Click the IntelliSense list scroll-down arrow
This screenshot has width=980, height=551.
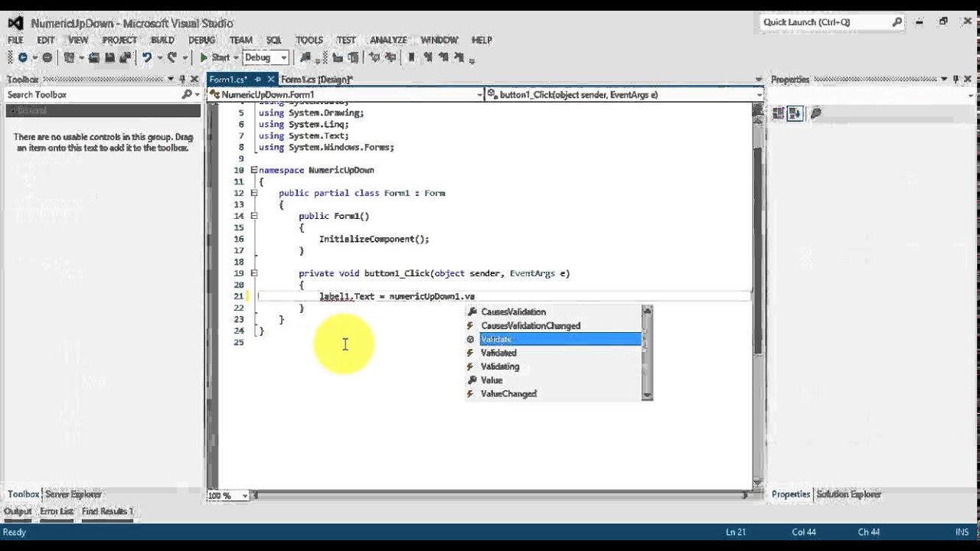[x=647, y=395]
